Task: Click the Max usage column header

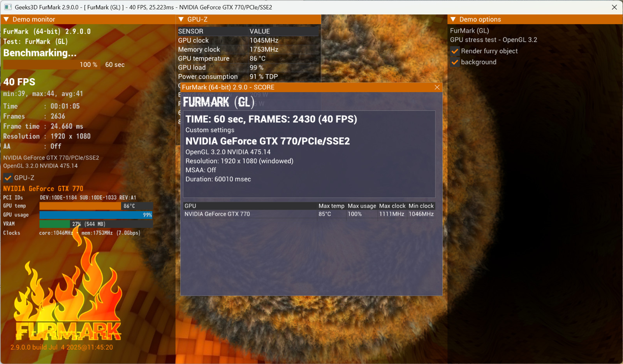Action: [362, 206]
